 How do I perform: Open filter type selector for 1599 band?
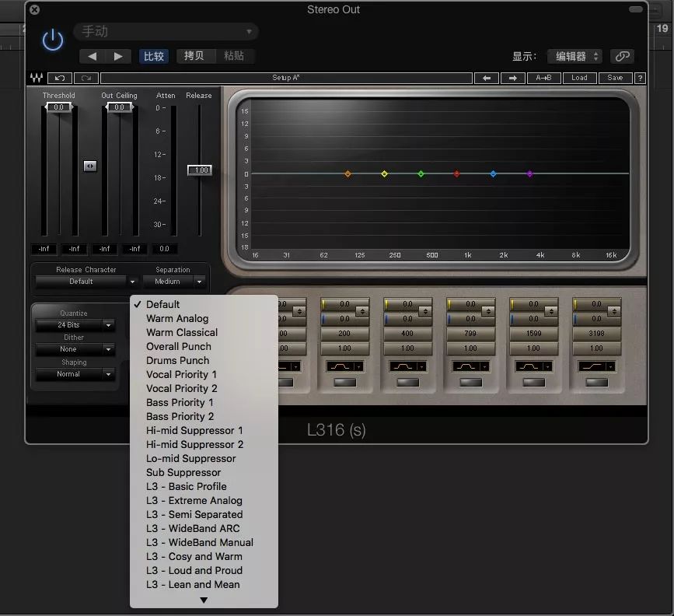[533, 366]
